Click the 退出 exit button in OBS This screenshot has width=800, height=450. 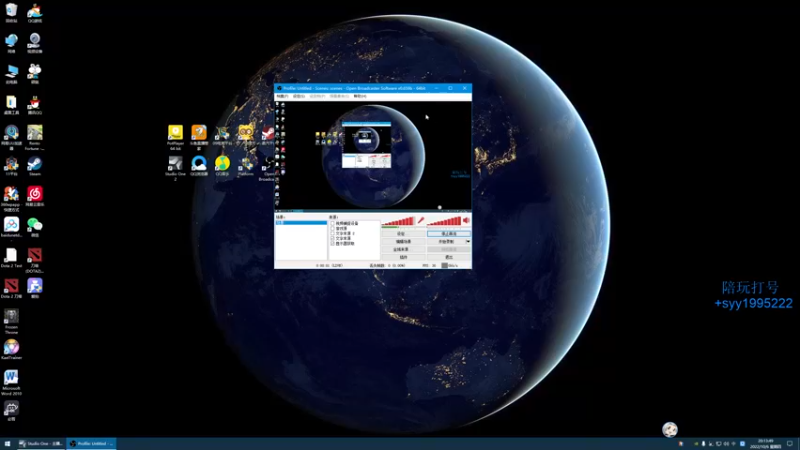click(x=448, y=257)
